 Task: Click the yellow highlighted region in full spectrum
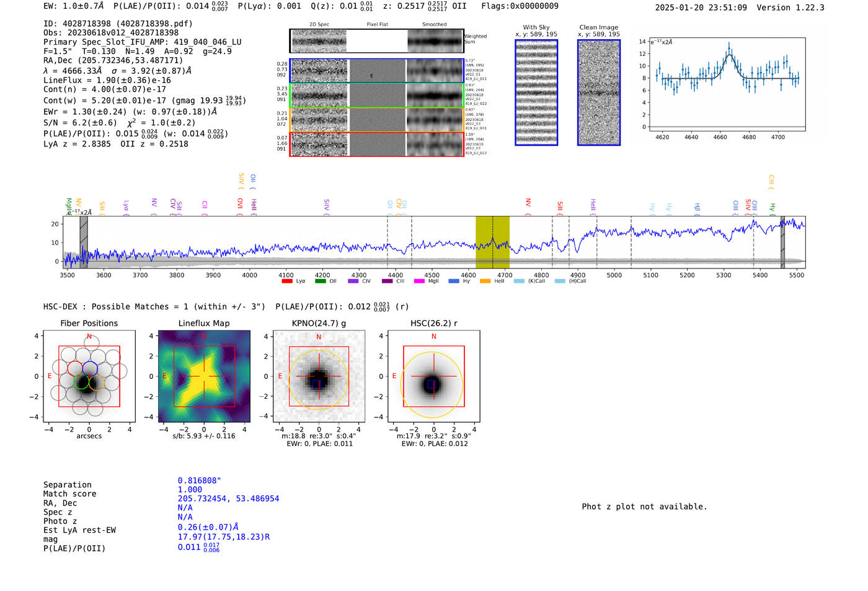click(x=492, y=242)
